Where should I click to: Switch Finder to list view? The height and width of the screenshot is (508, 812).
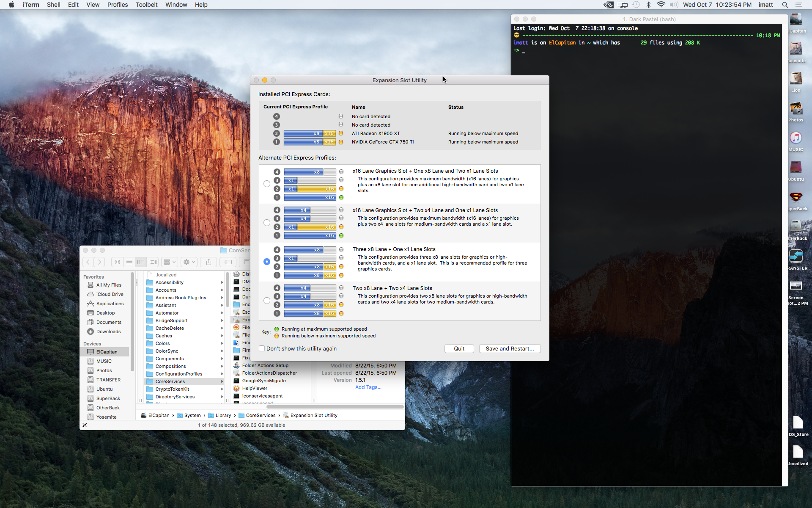point(129,262)
